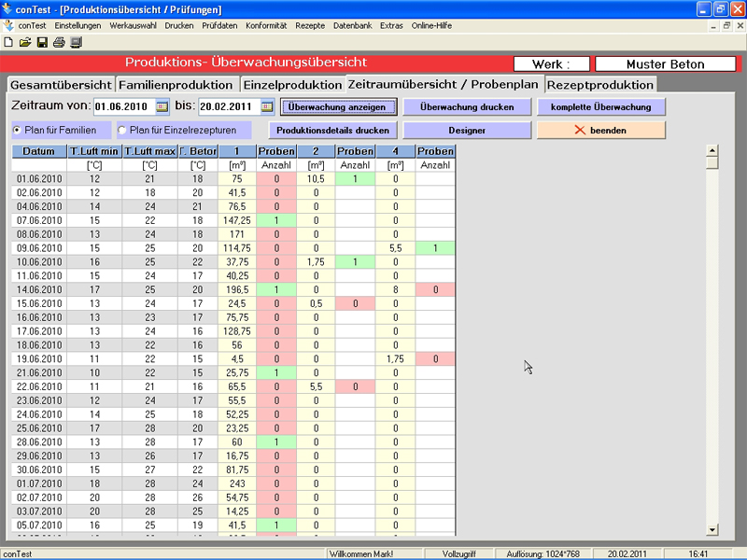Open the Drucken menu
Image resolution: width=747 pixels, height=560 pixels.
[x=179, y=26]
